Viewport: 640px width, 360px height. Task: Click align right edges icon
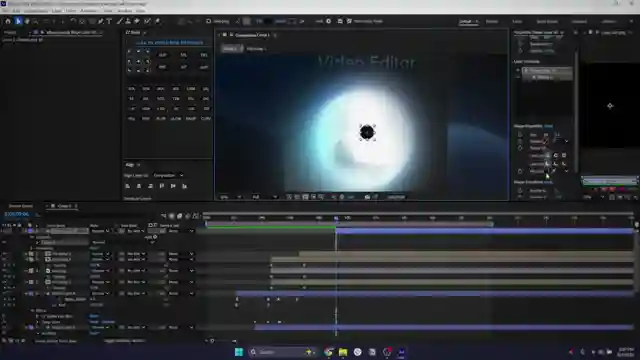(150, 186)
